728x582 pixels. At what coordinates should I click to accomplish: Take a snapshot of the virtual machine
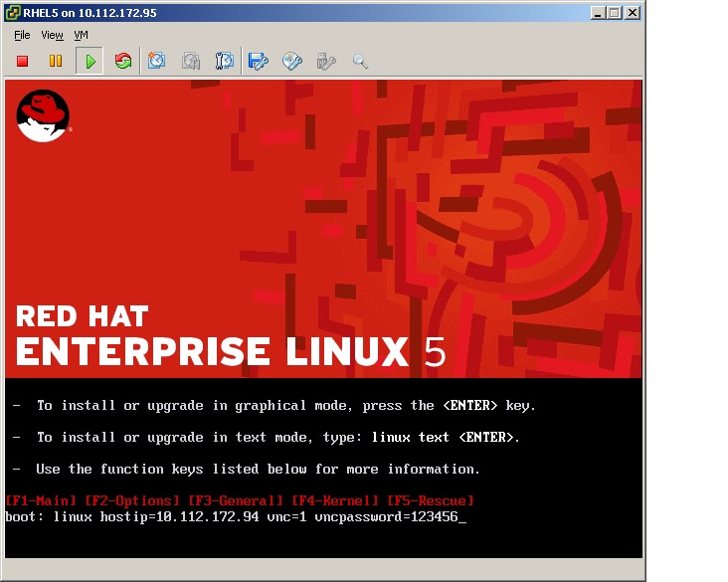click(x=156, y=61)
